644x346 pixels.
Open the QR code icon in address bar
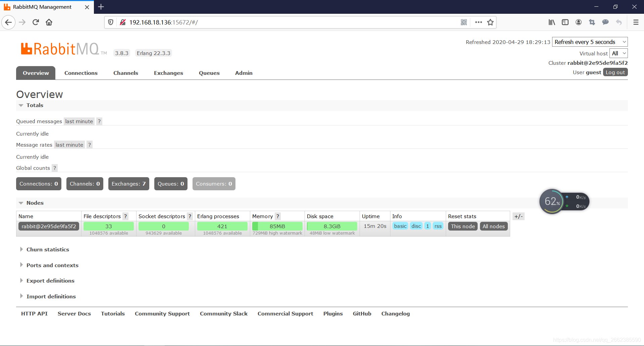[x=464, y=22]
